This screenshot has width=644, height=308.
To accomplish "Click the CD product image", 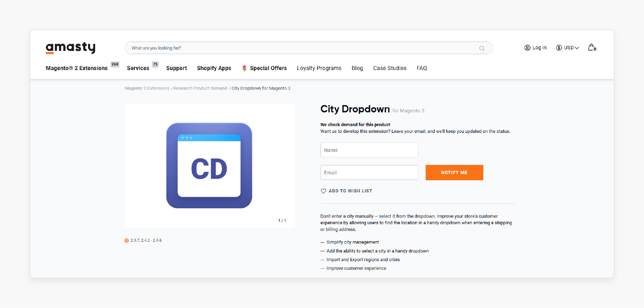I will click(x=209, y=165).
